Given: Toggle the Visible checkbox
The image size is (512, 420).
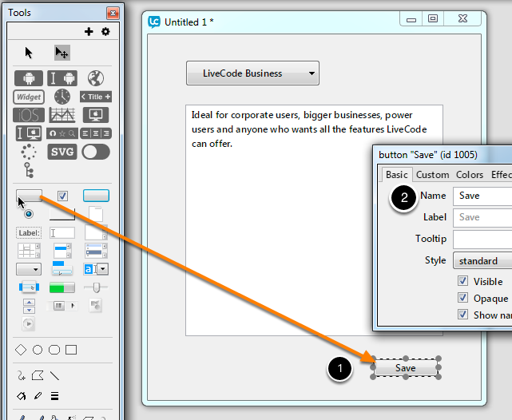Looking at the screenshot, I should (x=462, y=281).
